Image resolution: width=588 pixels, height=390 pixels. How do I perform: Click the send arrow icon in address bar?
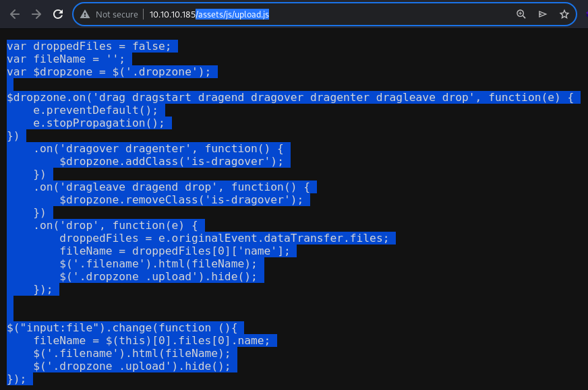point(542,14)
